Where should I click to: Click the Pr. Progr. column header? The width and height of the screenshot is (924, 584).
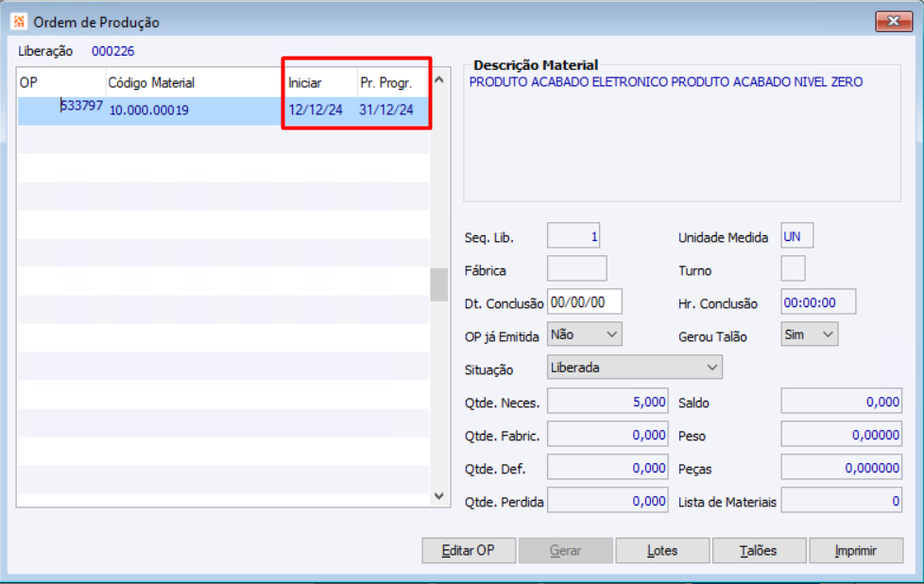point(393,82)
